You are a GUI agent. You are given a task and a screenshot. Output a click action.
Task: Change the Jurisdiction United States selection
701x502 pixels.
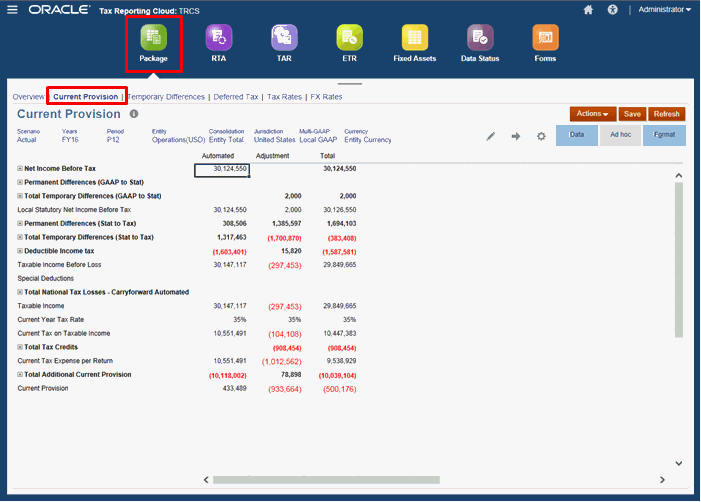pyautogui.click(x=274, y=140)
